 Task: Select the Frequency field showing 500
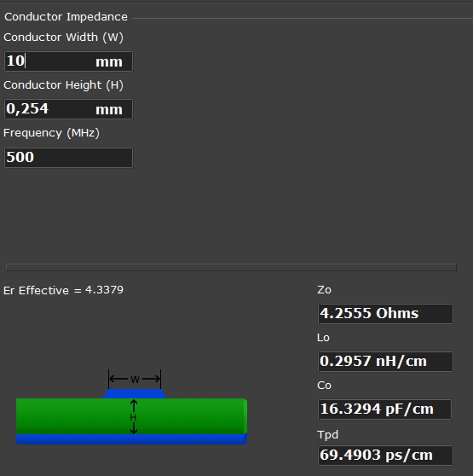point(68,158)
